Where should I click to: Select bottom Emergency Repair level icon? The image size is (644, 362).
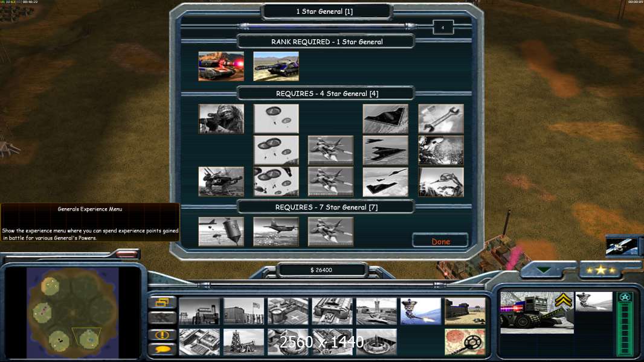440,182
